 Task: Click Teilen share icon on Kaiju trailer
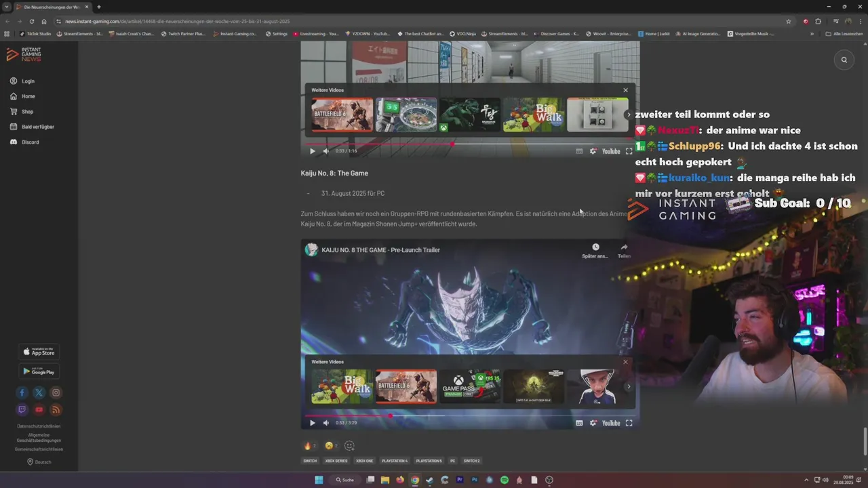click(x=624, y=251)
